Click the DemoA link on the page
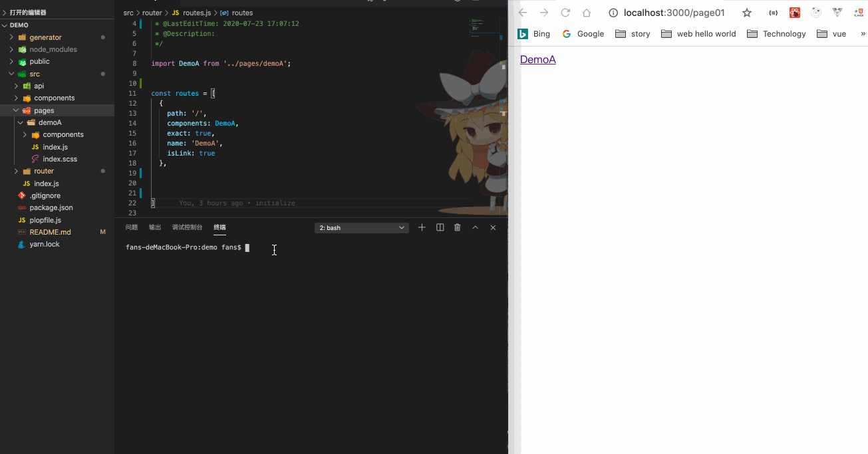 pyautogui.click(x=537, y=59)
